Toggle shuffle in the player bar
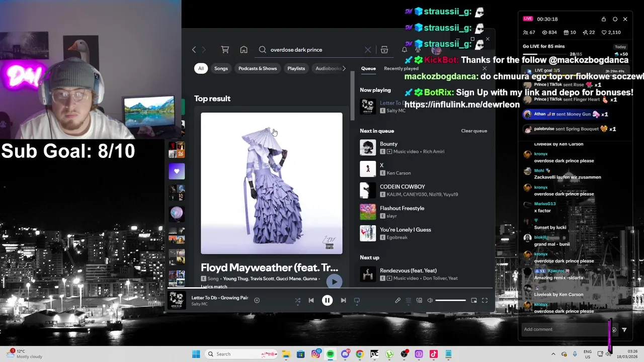This screenshot has width=644, height=362. tap(298, 300)
